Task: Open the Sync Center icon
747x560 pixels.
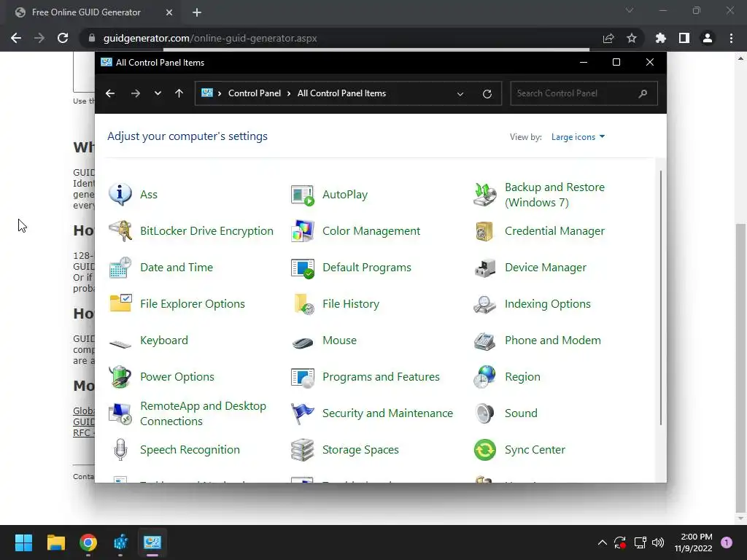Action: pos(485,449)
